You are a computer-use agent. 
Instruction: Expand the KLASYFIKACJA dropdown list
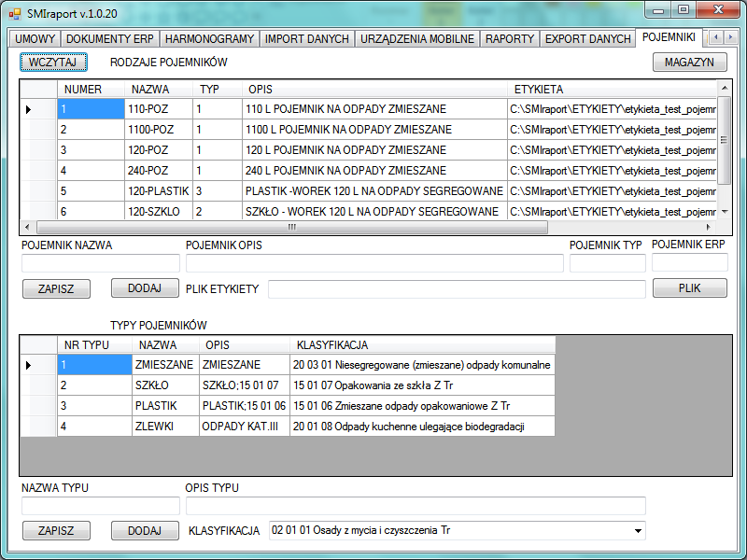(638, 530)
